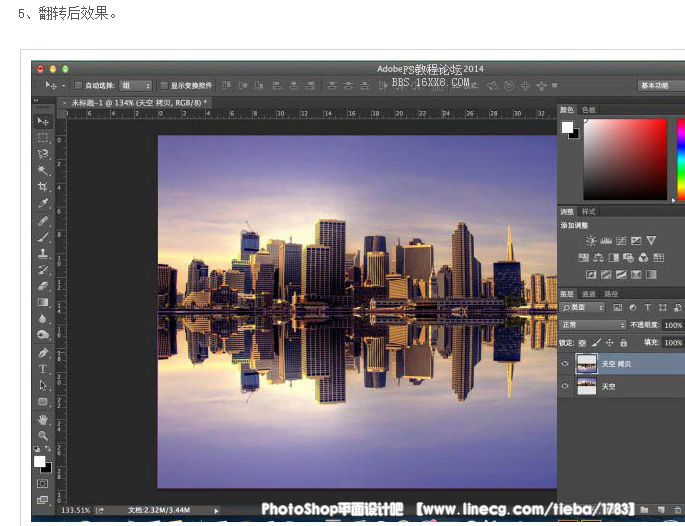Select the Hand tool
The width and height of the screenshot is (685, 526).
43,419
